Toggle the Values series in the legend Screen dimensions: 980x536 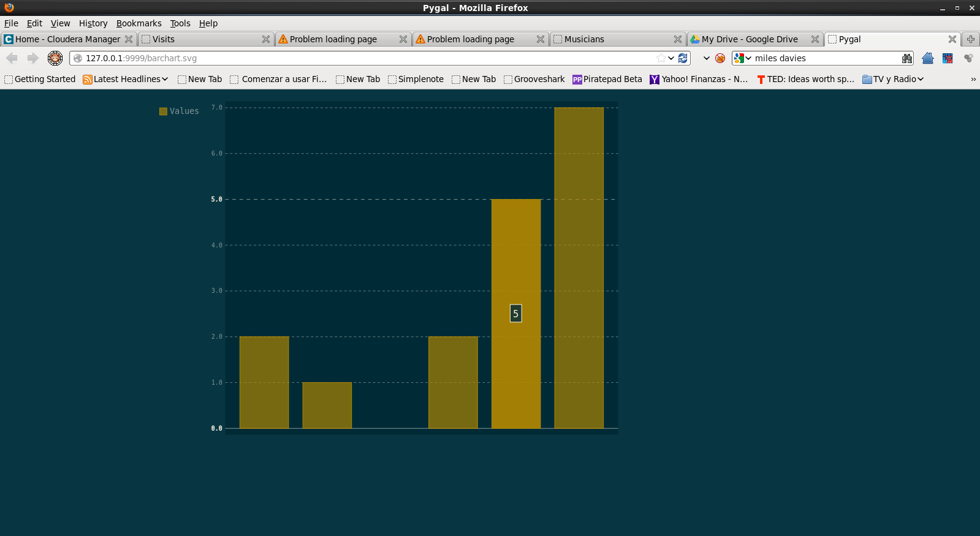click(179, 111)
